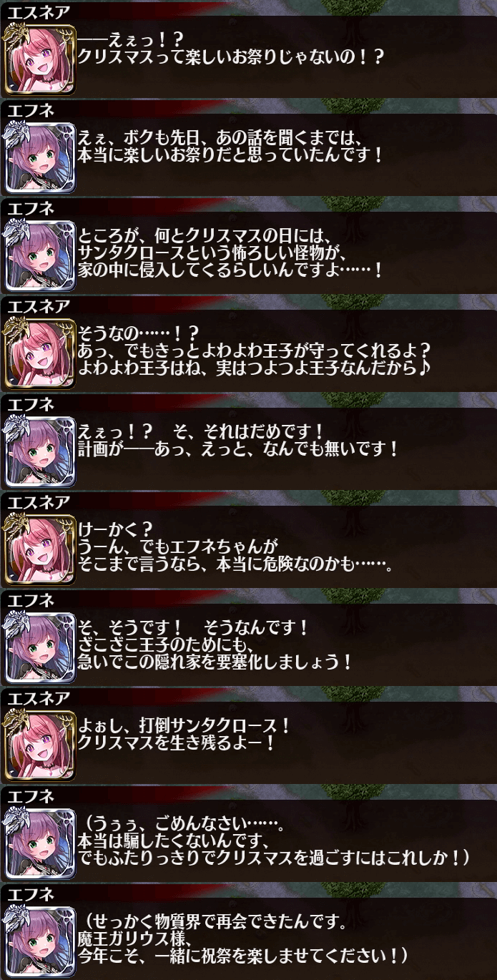Click Efne's portrait beside the ごめんなさい line
This screenshot has height=980, width=497.
click(40, 843)
